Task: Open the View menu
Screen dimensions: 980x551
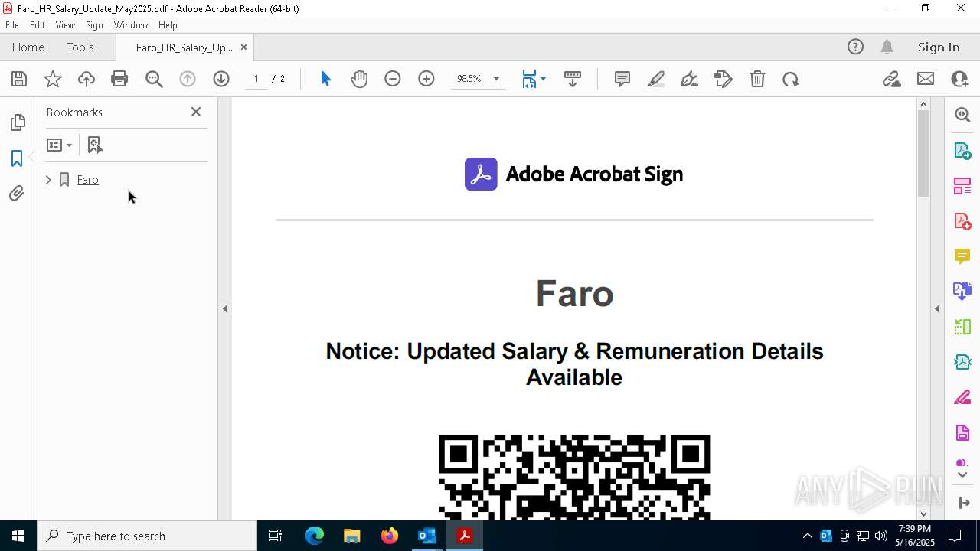Action: point(65,25)
